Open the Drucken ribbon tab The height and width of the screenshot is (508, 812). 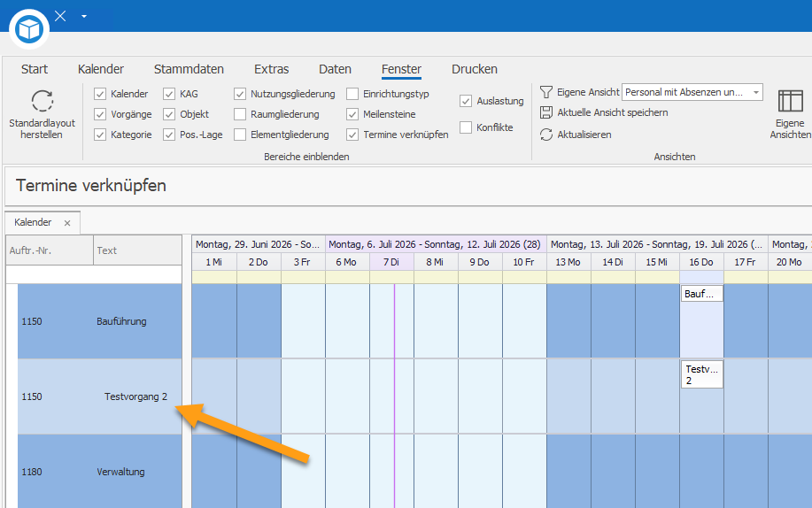[475, 69]
